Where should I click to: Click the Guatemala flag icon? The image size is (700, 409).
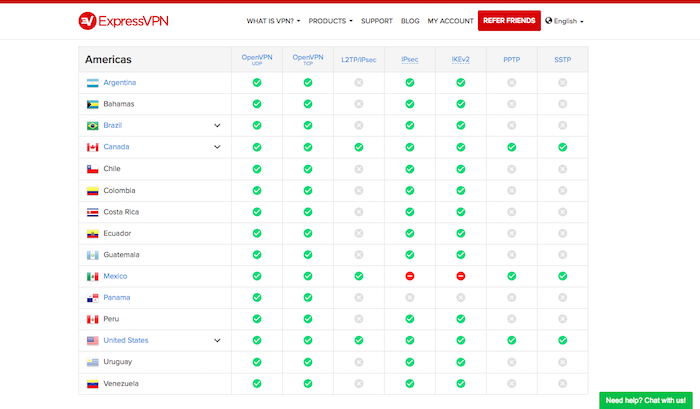pyautogui.click(x=92, y=255)
